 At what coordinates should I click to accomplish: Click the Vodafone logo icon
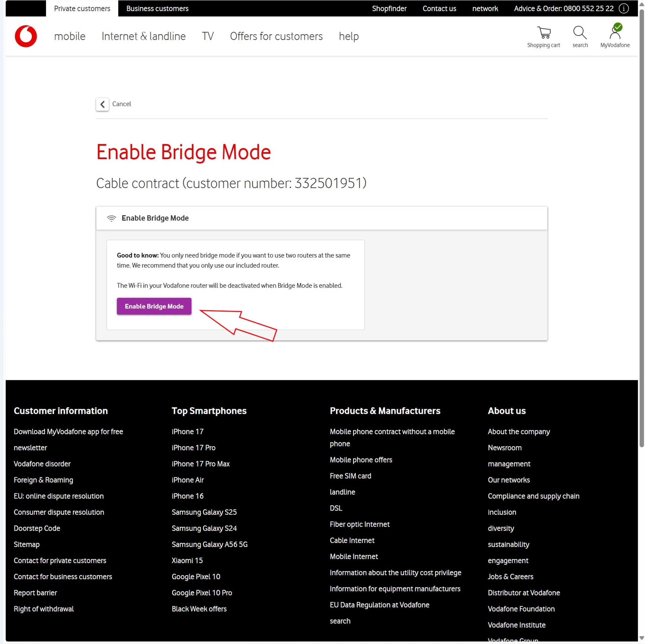click(x=26, y=36)
